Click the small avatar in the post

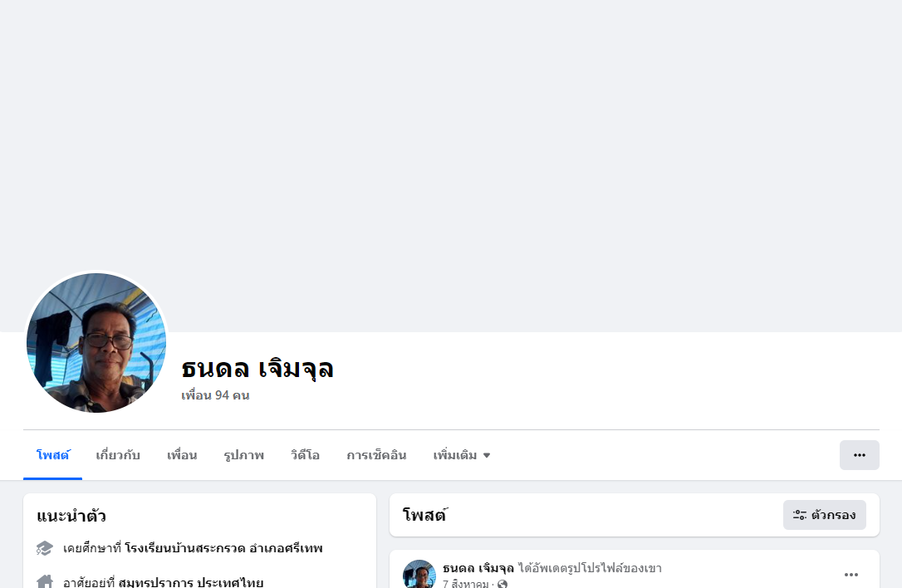pos(419,574)
